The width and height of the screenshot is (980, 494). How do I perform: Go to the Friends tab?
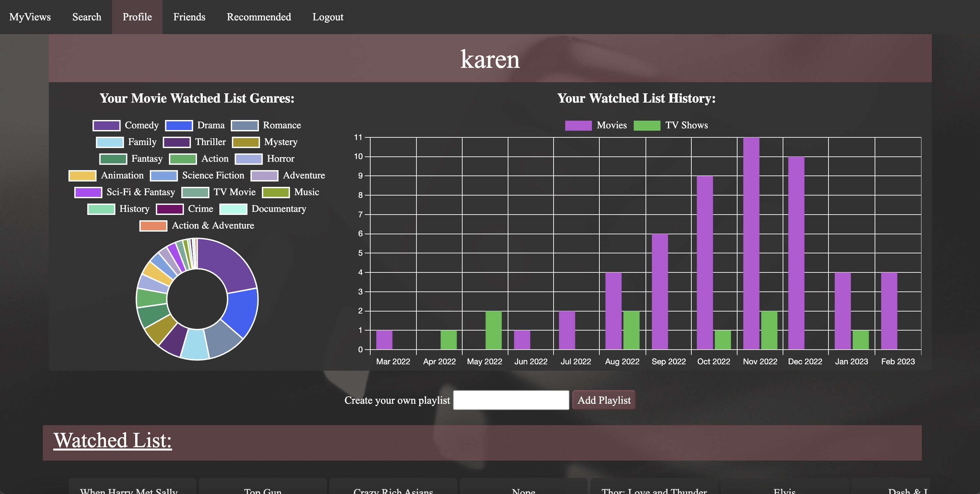pos(189,17)
